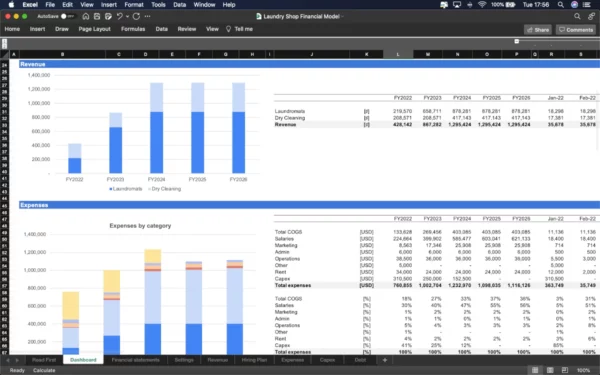Open document title dropdown arrow
Image resolution: width=600 pixels, height=375 pixels.
point(342,16)
